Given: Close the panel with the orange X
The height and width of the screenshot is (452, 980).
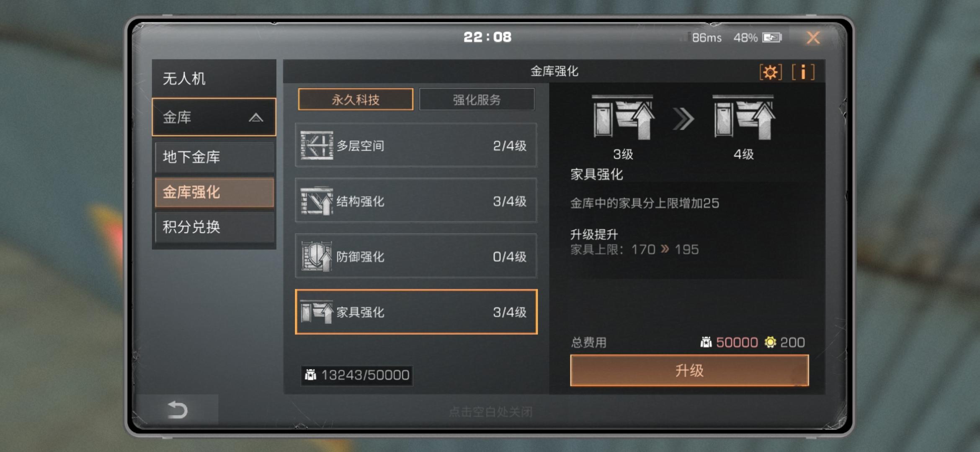Looking at the screenshot, I should click(x=813, y=38).
